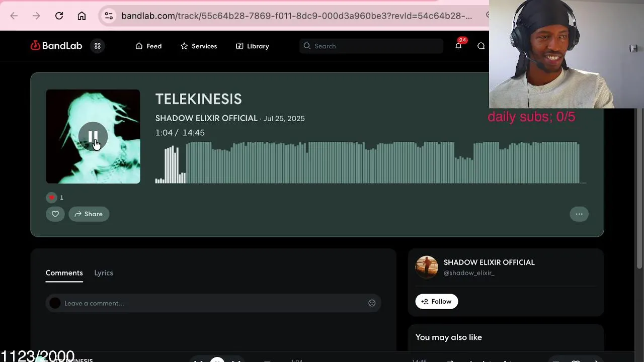Screen dimensions: 644x362
Task: Share the TELEKINESIS track
Action: [89, 214]
